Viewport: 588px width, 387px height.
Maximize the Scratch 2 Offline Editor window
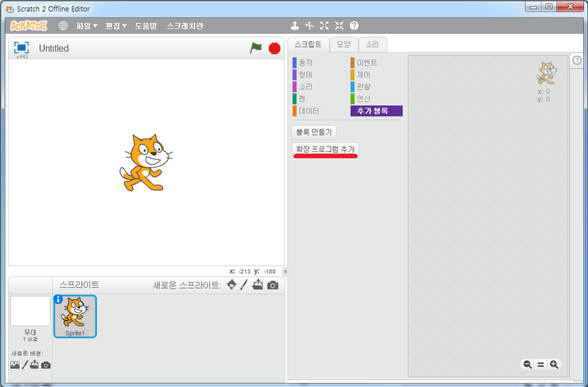coord(549,7)
